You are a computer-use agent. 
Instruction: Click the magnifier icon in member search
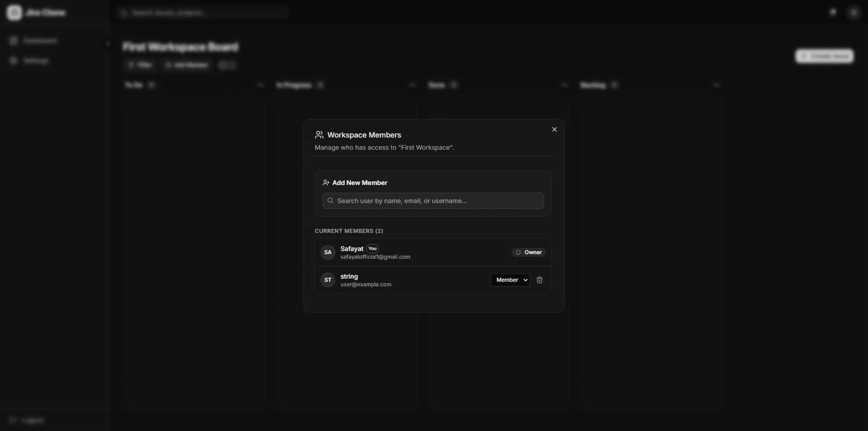coord(330,200)
